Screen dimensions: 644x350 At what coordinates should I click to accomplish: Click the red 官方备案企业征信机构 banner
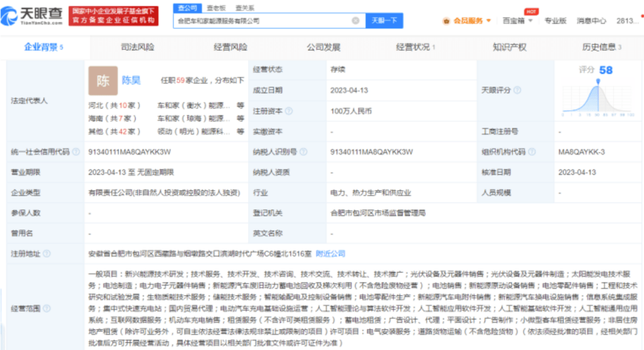(113, 16)
